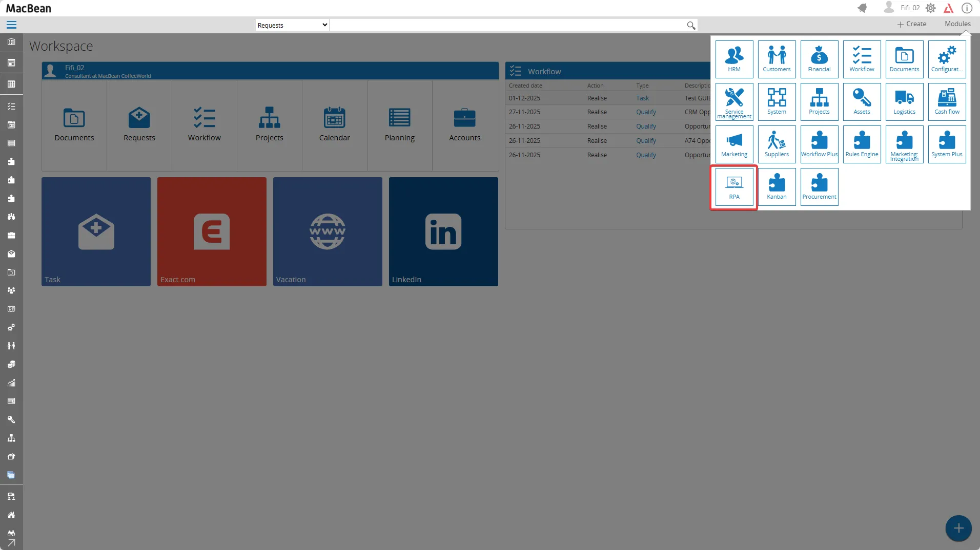
Task: Open the Exact.com shortcut tile
Action: point(211,231)
